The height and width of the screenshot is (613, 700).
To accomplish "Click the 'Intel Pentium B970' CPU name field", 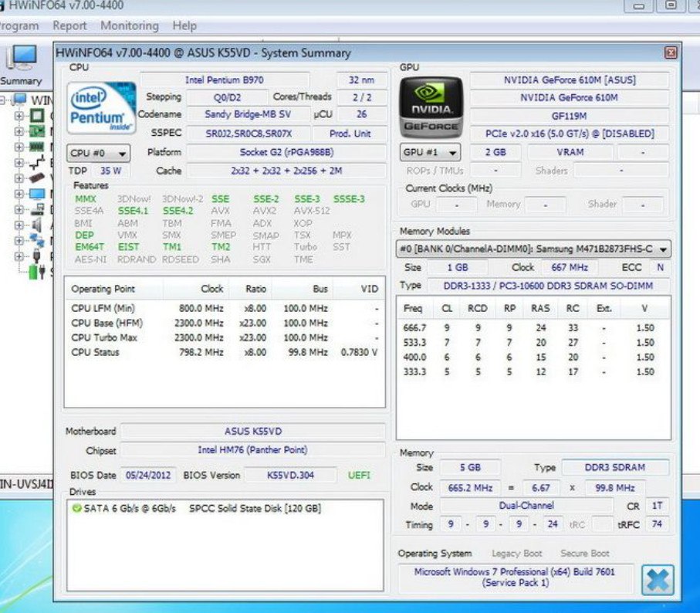I will (x=225, y=80).
